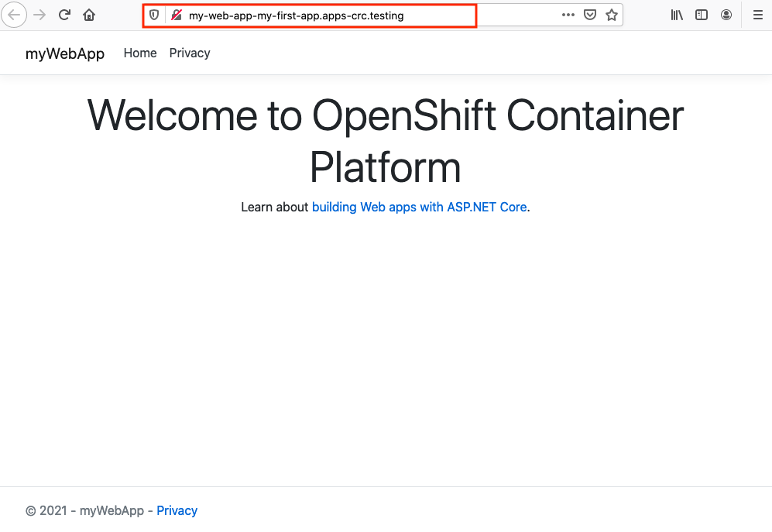Focus the address bar URL text
The height and width of the screenshot is (532, 772).
[296, 15]
